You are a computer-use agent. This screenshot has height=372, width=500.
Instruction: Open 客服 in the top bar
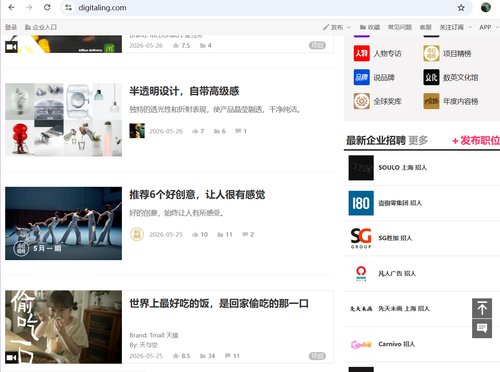(426, 27)
